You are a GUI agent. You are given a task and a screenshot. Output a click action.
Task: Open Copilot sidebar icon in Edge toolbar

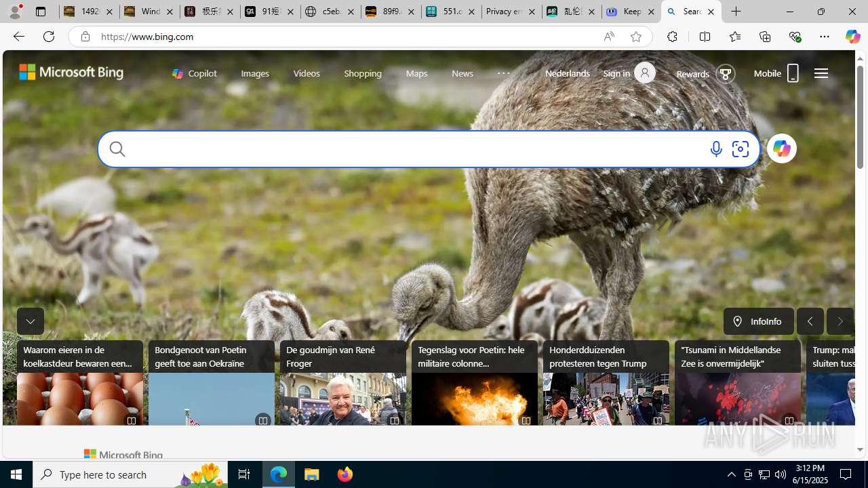(852, 37)
